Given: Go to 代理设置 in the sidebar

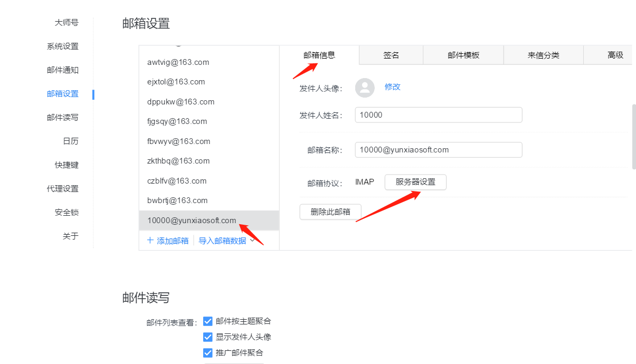Looking at the screenshot, I should click(62, 189).
